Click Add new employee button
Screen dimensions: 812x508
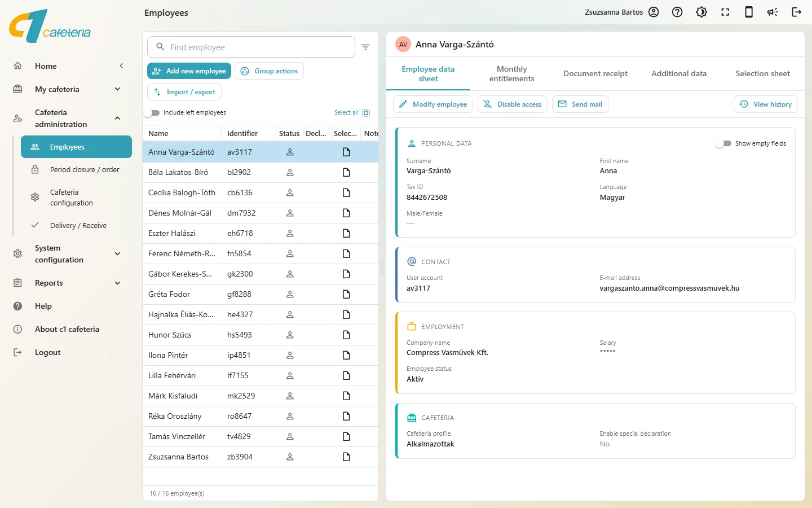(189, 71)
